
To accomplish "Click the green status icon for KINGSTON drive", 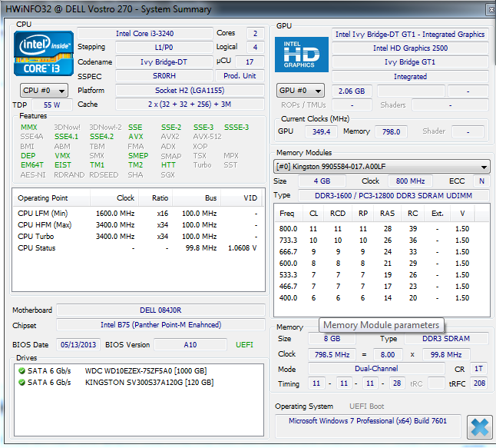I will pos(21,382).
